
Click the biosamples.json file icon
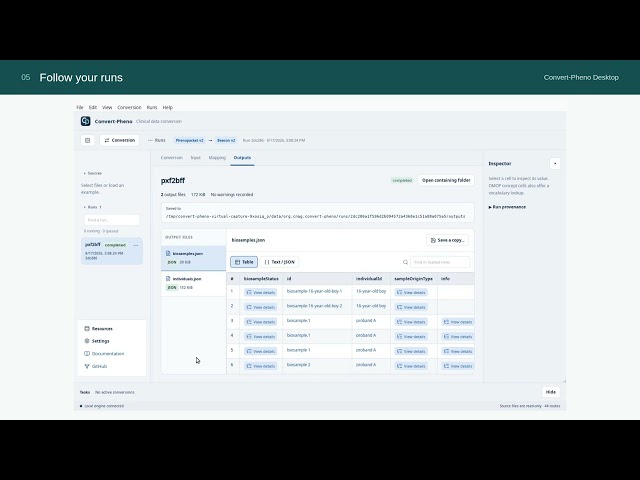click(x=168, y=253)
